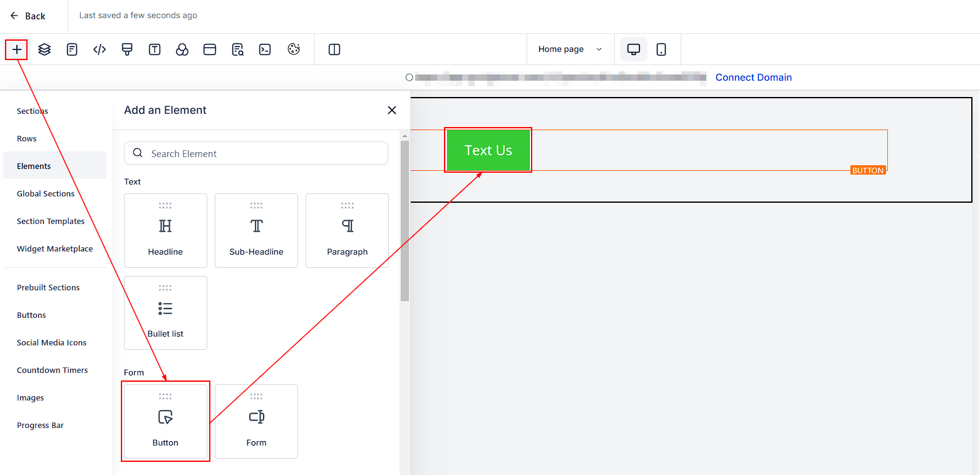This screenshot has height=475, width=980.
Task: Switch to mobile preview mode
Action: (661, 49)
